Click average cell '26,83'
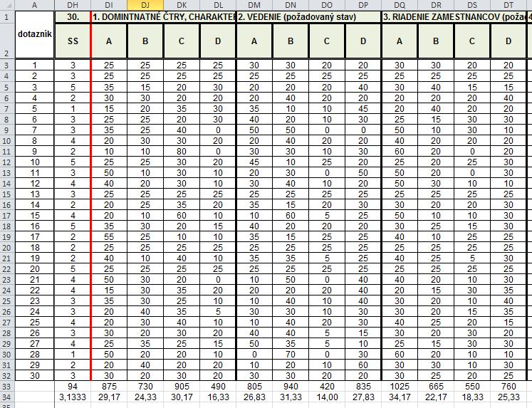The height and width of the screenshot is (408, 532). [254, 397]
